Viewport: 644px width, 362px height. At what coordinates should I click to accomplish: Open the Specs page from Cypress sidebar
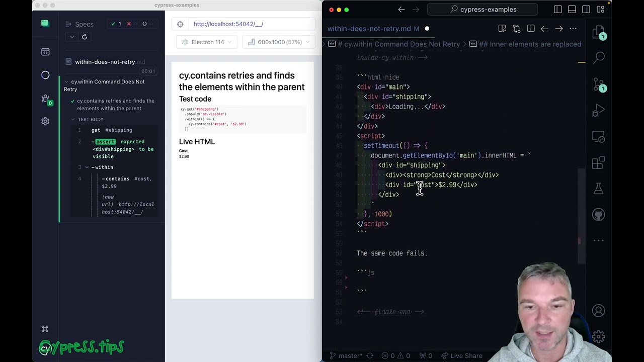pos(45,52)
